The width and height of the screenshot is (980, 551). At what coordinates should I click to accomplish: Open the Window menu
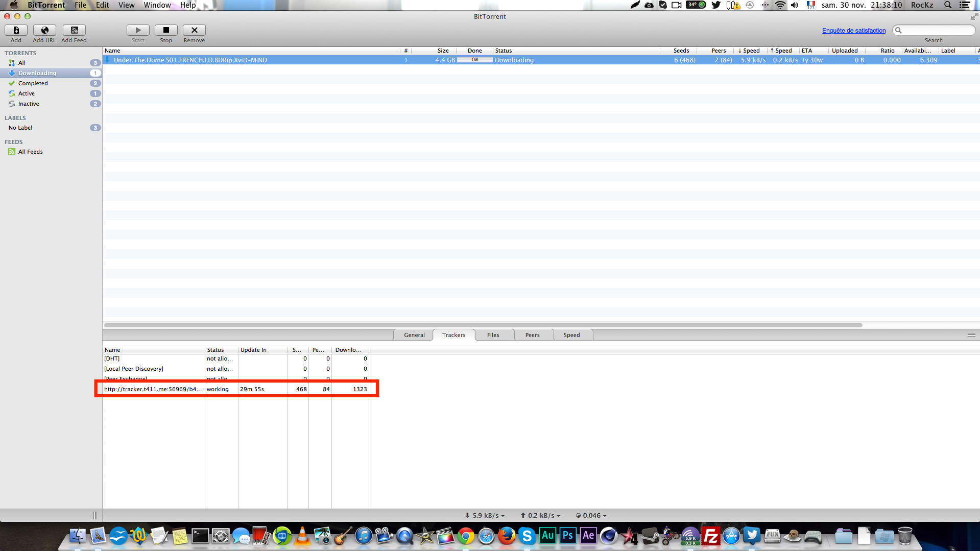157,5
